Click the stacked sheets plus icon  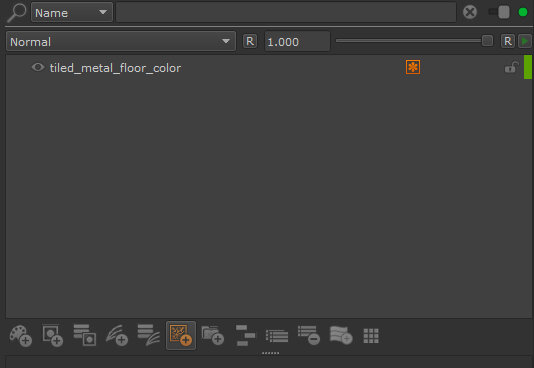(341, 335)
